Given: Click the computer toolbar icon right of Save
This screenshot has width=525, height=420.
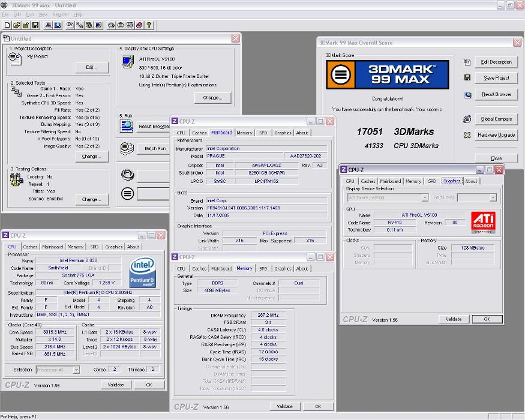Looking at the screenshot, I should tap(48, 25).
